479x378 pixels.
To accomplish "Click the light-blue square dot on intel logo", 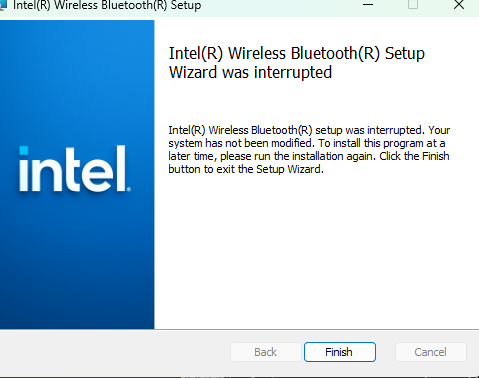I will (x=24, y=151).
